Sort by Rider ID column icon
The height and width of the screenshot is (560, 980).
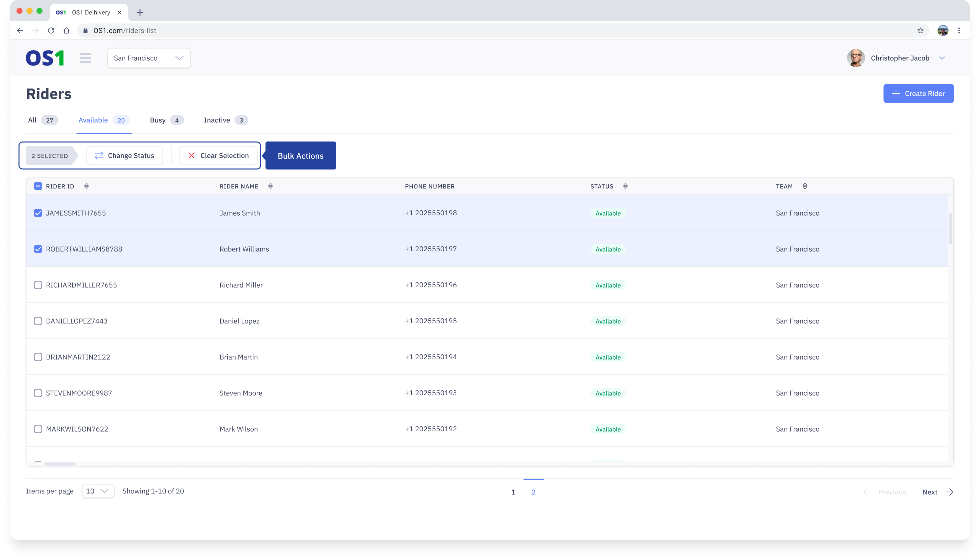click(x=86, y=186)
